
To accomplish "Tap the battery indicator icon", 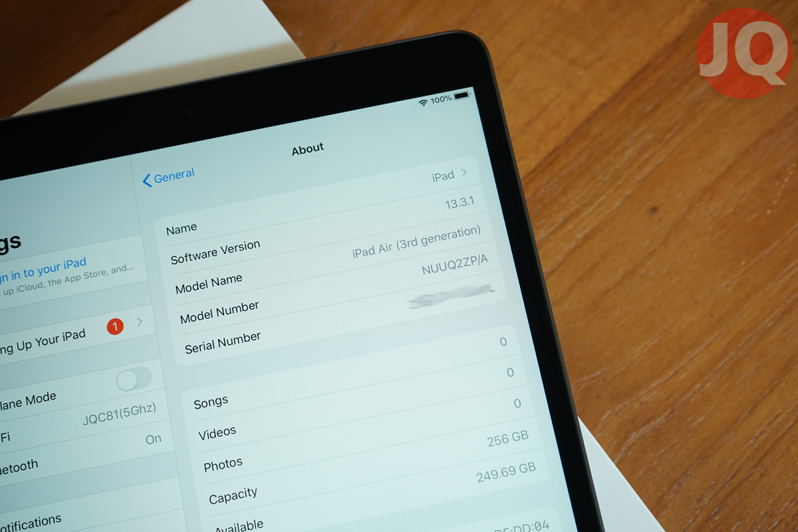I will [463, 96].
